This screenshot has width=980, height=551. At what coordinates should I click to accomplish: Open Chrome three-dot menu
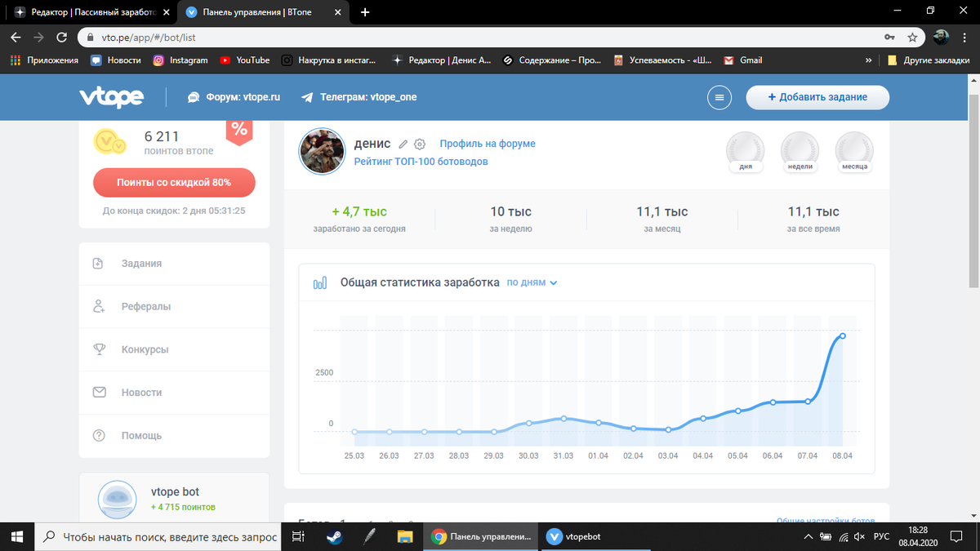click(x=966, y=38)
